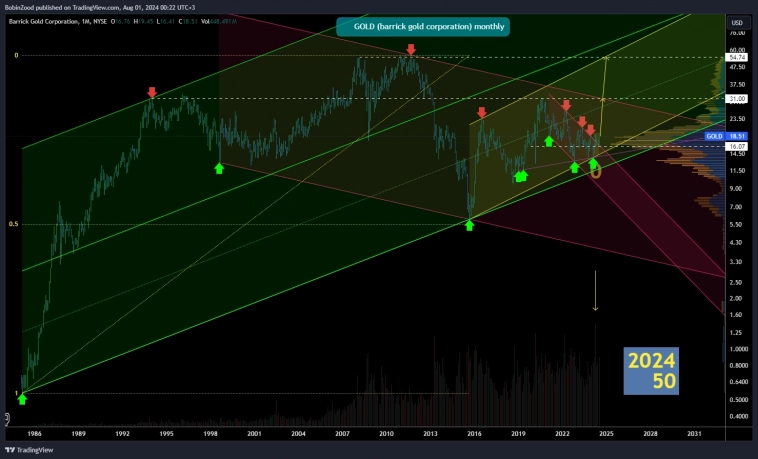Click the Fibonacci 1 level label
Viewport: 758px width, 459px height.
coord(16,393)
